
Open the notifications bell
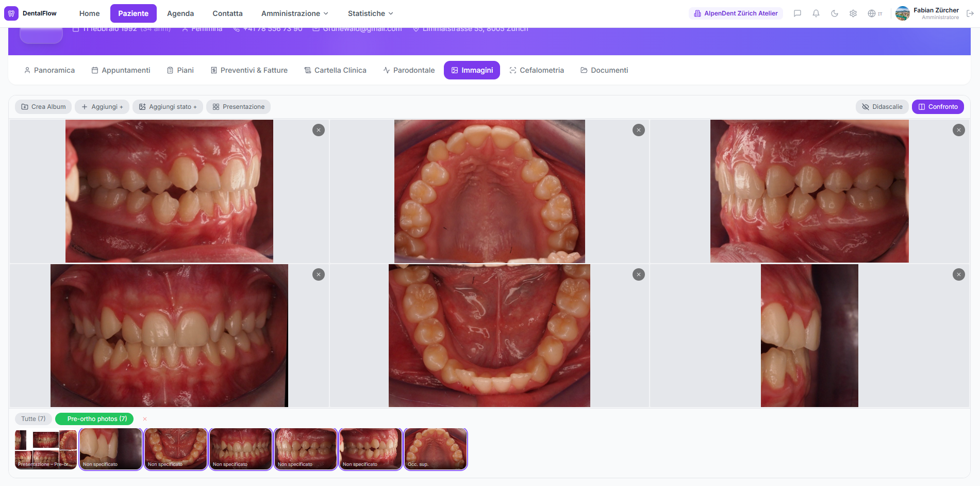pyautogui.click(x=816, y=13)
